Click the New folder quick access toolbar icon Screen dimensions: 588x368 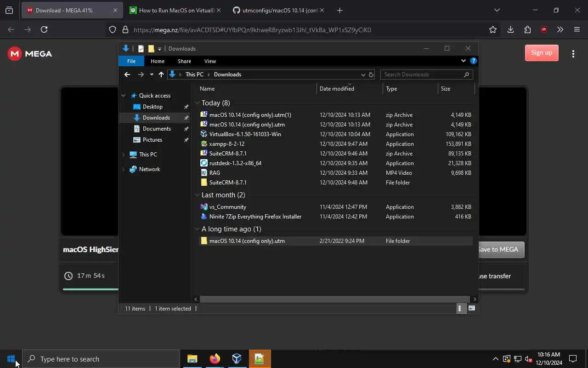point(151,49)
